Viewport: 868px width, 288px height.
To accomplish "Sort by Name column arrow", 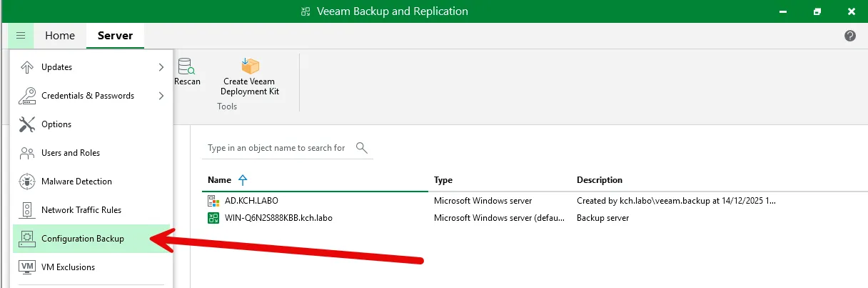I will (x=243, y=180).
